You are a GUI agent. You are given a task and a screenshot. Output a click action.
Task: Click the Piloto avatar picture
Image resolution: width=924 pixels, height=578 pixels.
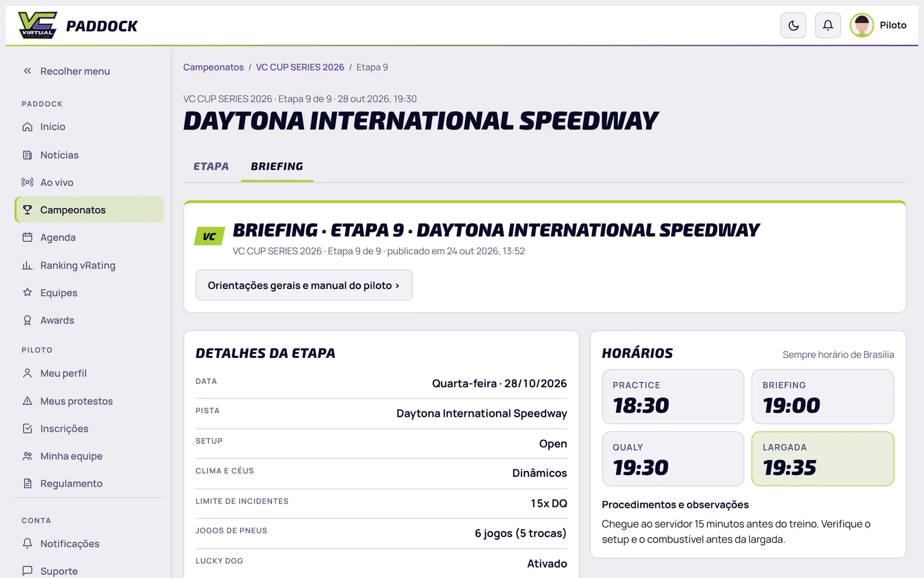point(862,25)
